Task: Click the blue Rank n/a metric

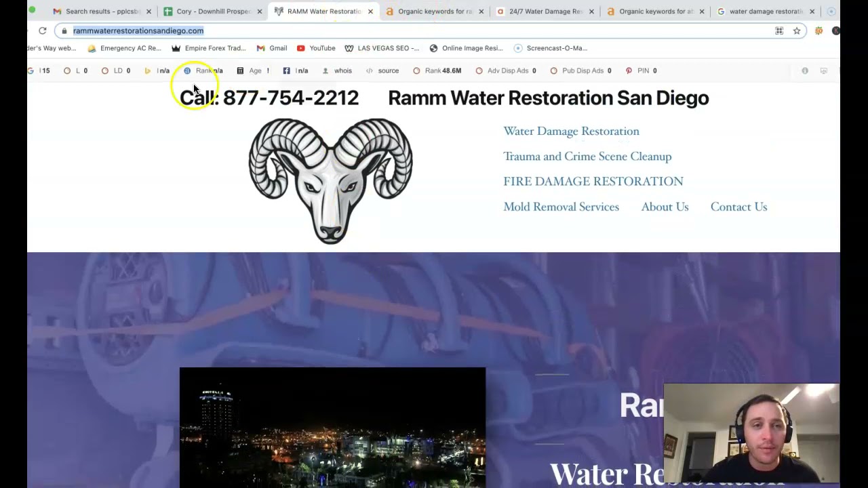Action: [x=203, y=70]
